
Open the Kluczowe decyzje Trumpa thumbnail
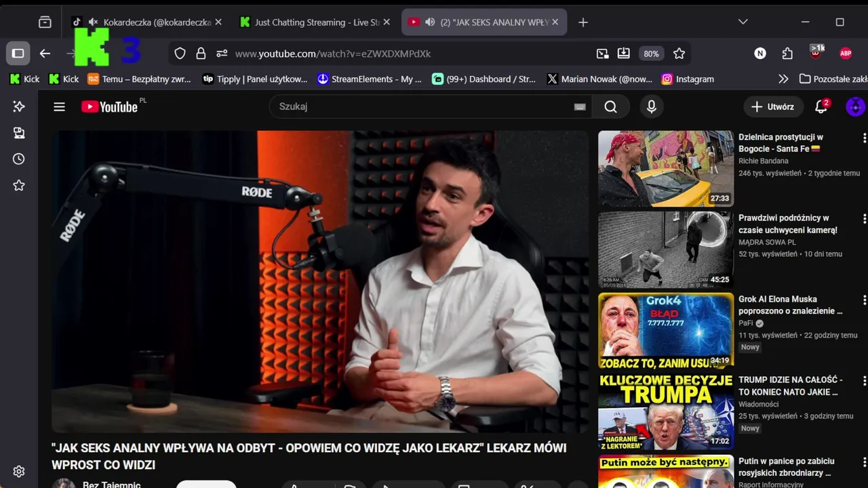click(666, 412)
